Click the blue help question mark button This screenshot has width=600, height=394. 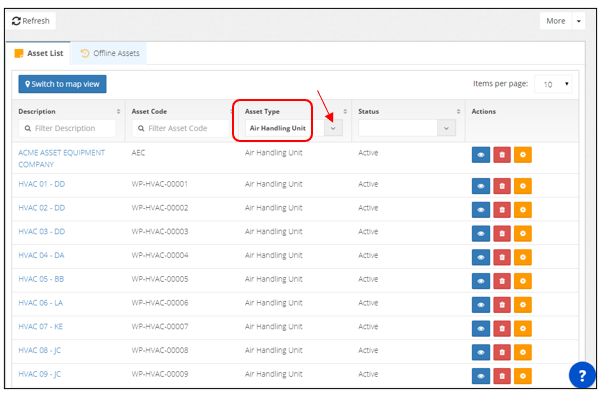point(582,375)
